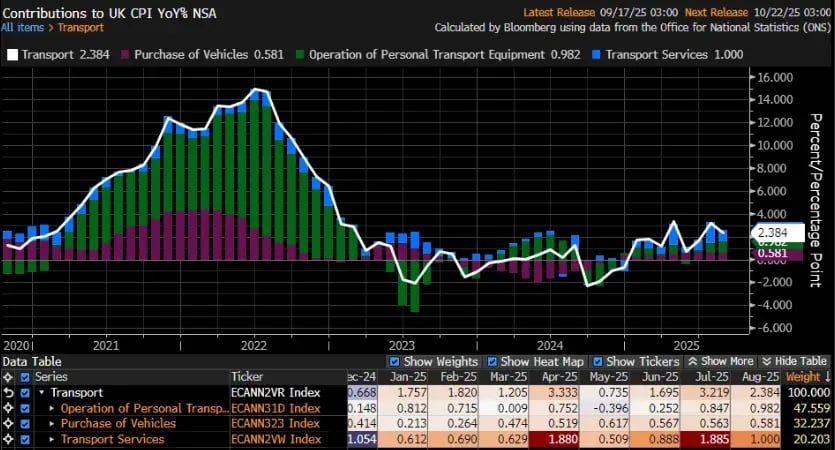Image resolution: width=835 pixels, height=450 pixels.
Task: Expand the Purchase of Vehicles row
Action: (52, 423)
